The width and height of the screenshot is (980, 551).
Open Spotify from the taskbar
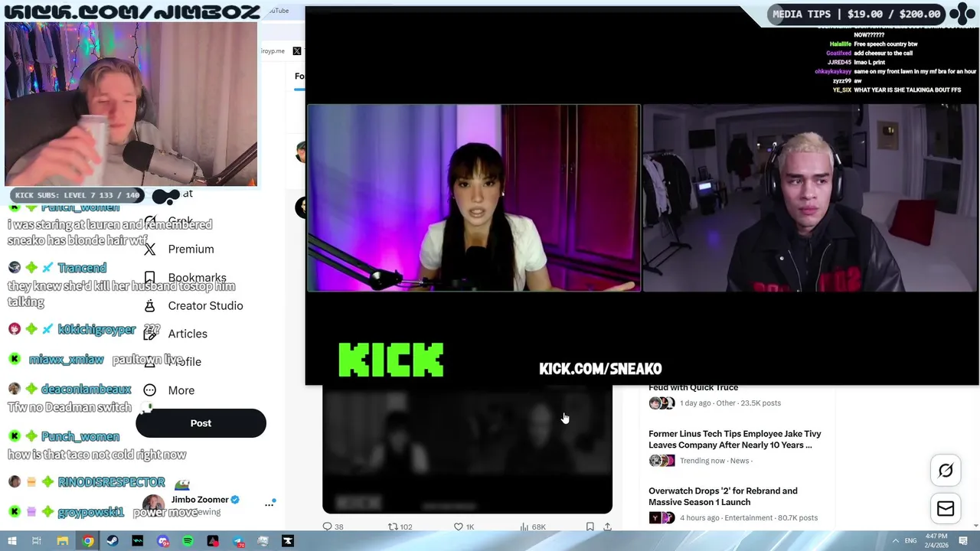coord(188,541)
